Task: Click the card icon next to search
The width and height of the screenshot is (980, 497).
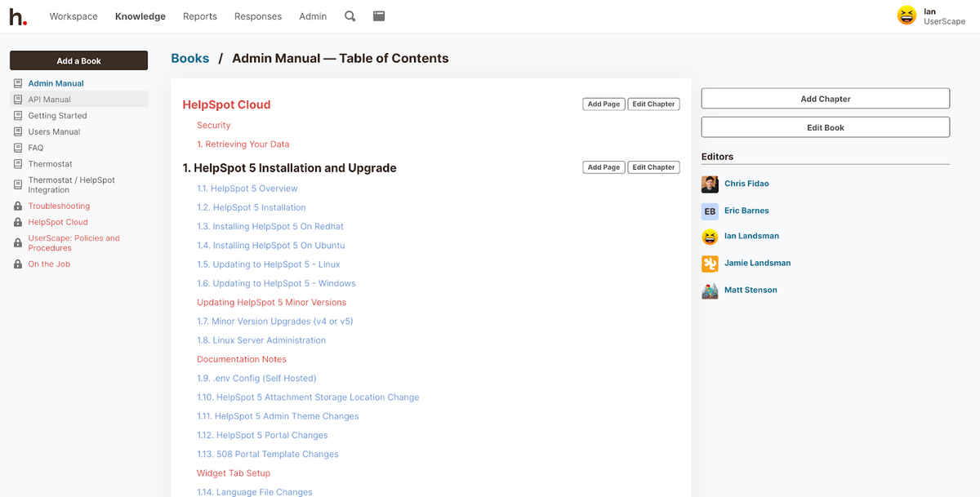Action: click(x=379, y=16)
